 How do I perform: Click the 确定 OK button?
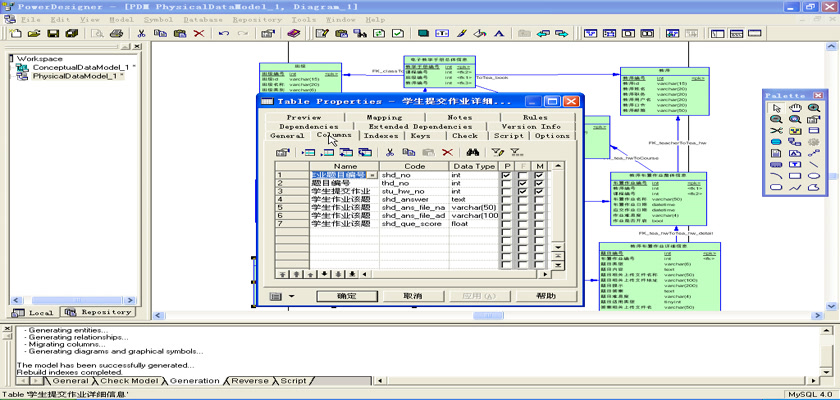(x=347, y=296)
